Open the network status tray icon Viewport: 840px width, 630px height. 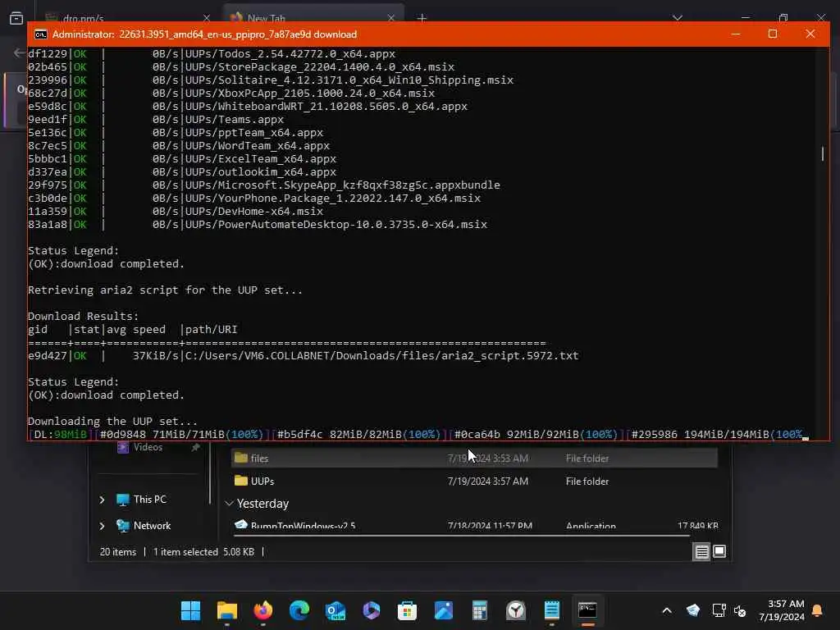pyautogui.click(x=719, y=610)
